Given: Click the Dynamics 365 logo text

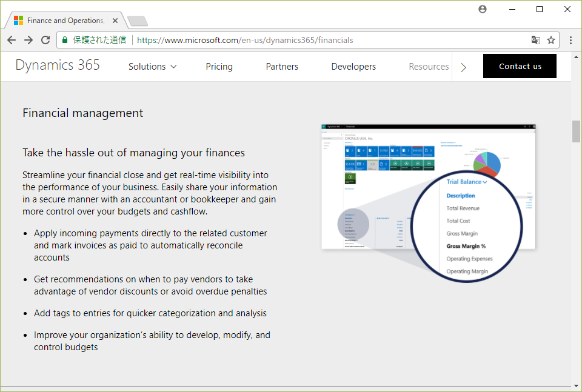Looking at the screenshot, I should [58, 65].
